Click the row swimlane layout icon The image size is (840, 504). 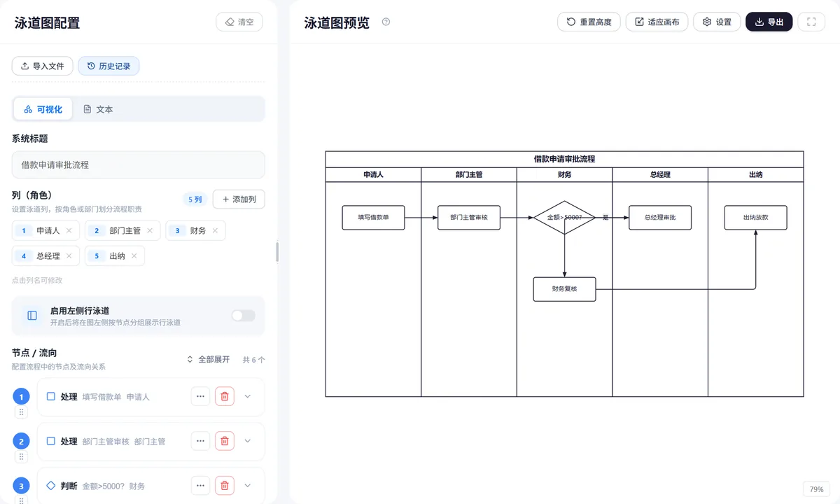click(x=32, y=316)
